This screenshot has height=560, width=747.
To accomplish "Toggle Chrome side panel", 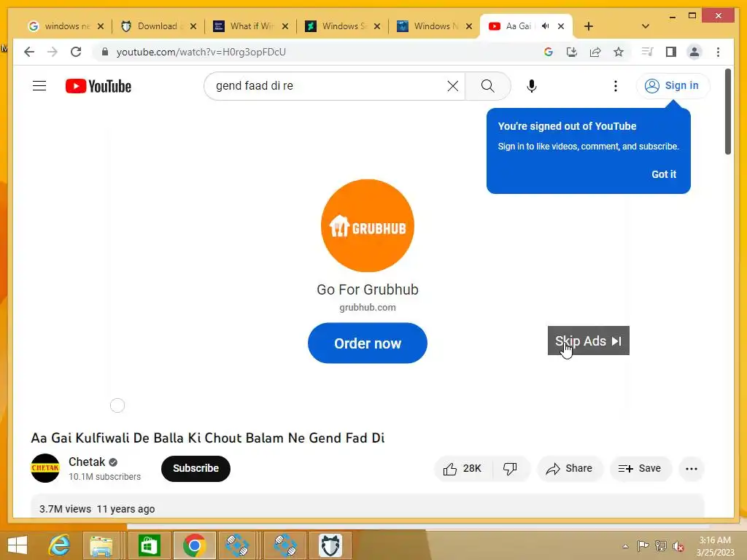I will click(671, 52).
